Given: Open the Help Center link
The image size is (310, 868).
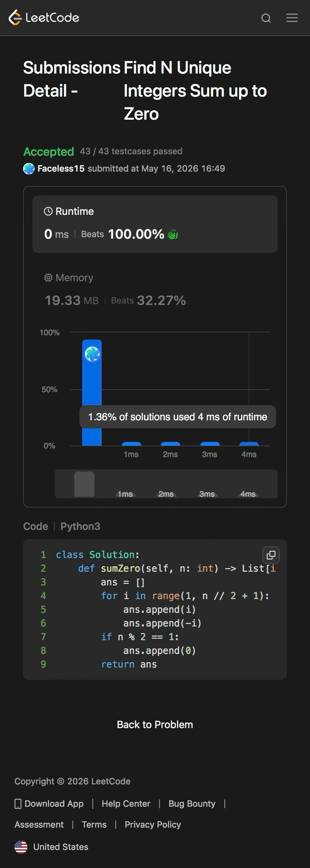Looking at the screenshot, I should 126,803.
